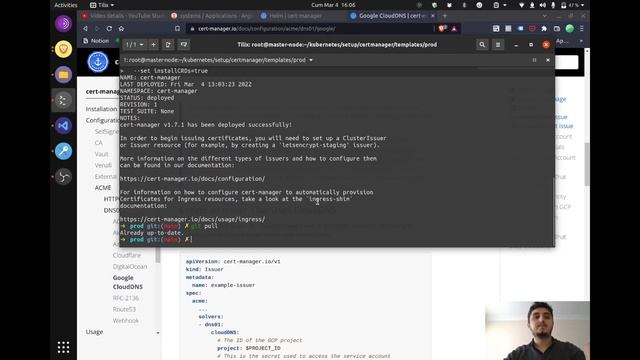Open Venafi sidebar entry
The image size is (640, 360).
tap(103, 165)
